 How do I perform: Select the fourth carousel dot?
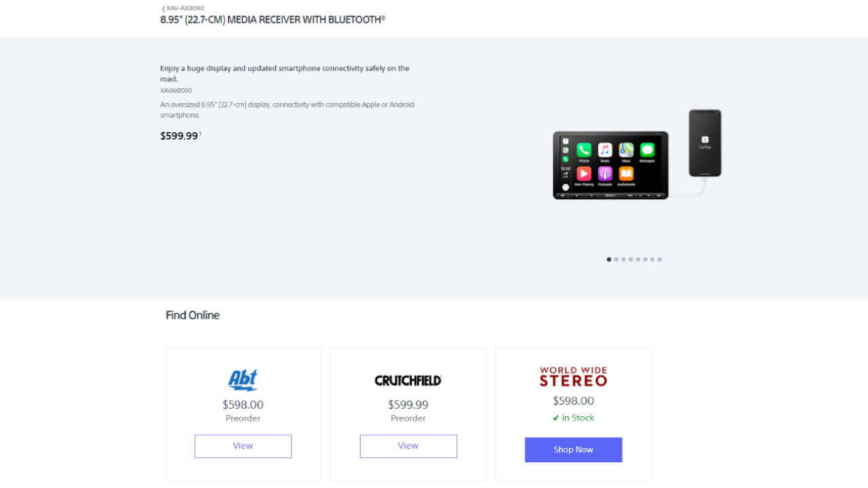[x=631, y=259]
